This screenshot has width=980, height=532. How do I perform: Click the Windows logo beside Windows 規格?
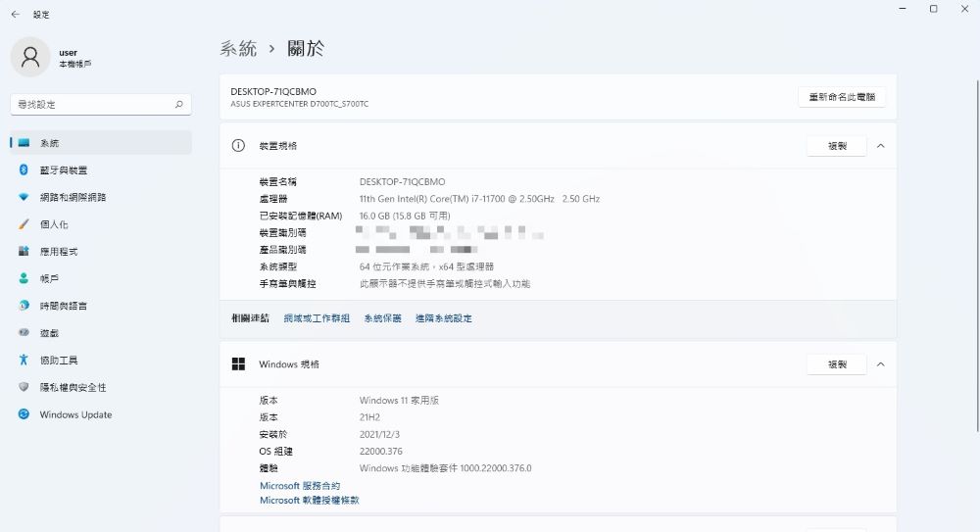(238, 364)
